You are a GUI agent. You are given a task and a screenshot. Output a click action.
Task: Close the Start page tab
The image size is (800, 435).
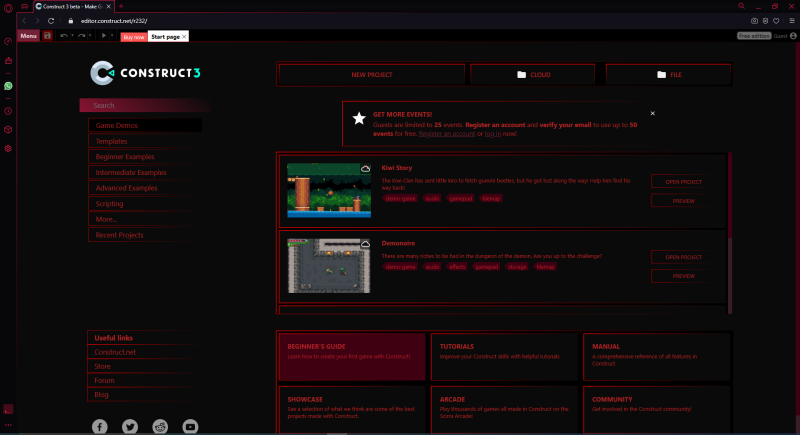click(x=184, y=37)
